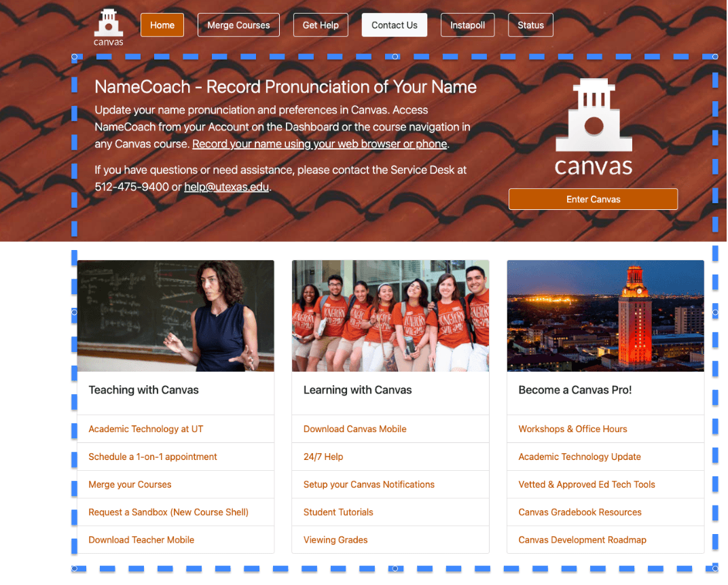Open Academic Technology at UT

pos(146,429)
